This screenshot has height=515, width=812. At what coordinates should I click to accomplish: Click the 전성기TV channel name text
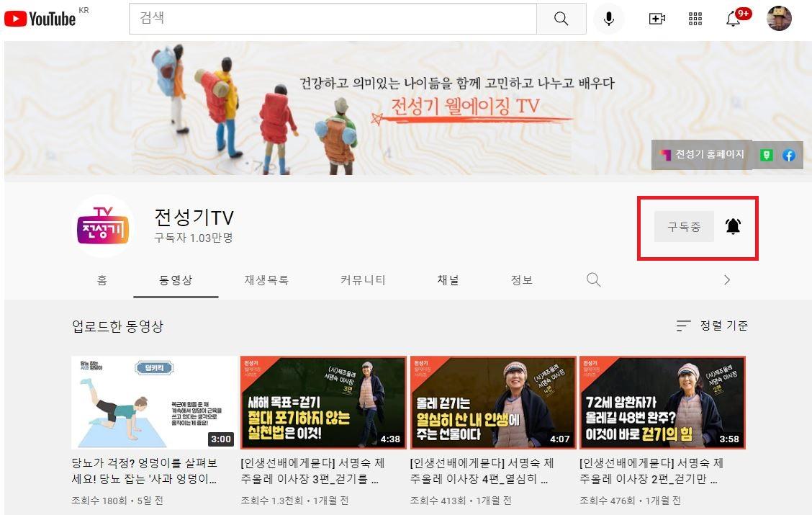[x=194, y=217]
